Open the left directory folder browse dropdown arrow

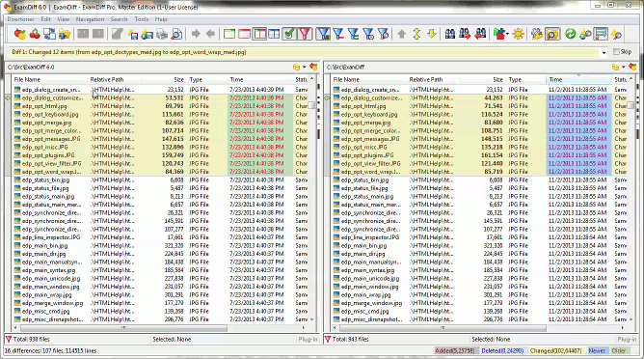coord(304,67)
